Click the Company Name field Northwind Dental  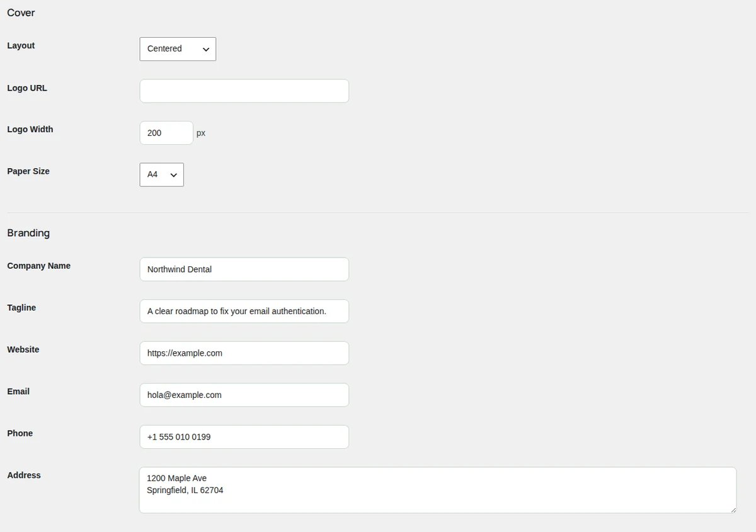(244, 269)
